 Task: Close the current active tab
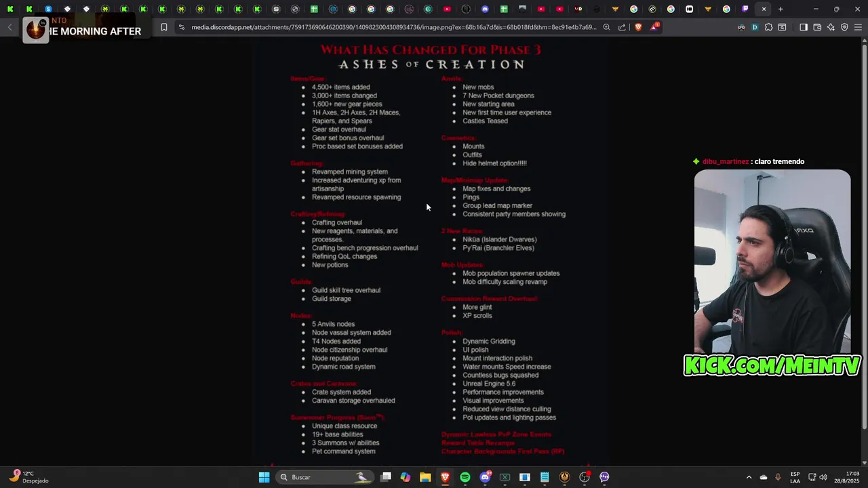coord(764,9)
